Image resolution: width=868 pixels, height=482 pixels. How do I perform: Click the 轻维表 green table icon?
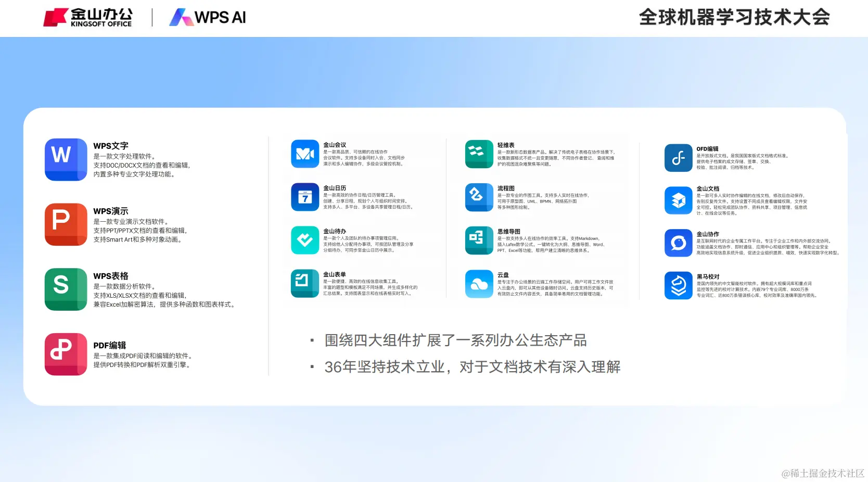point(479,154)
